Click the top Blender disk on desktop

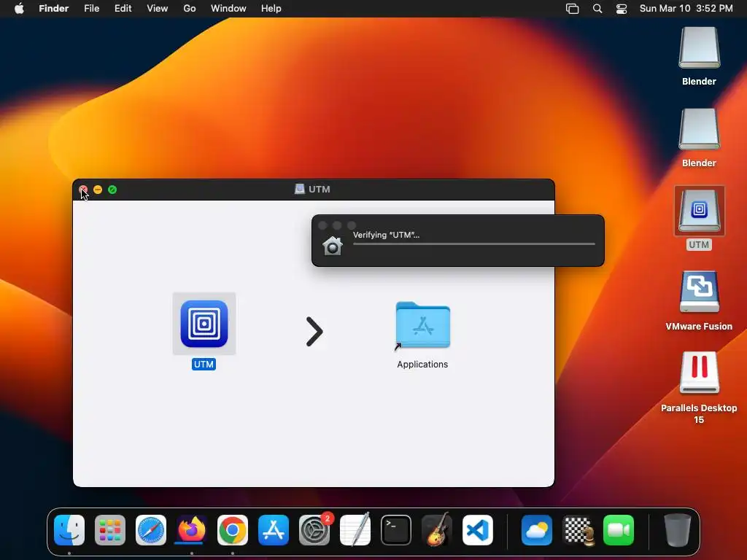pos(699,48)
